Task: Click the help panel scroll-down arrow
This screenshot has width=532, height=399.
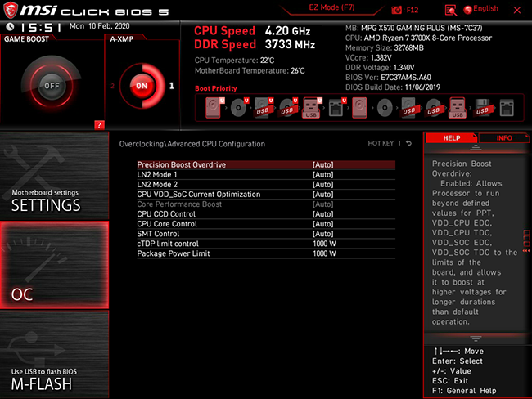Action: (476, 338)
